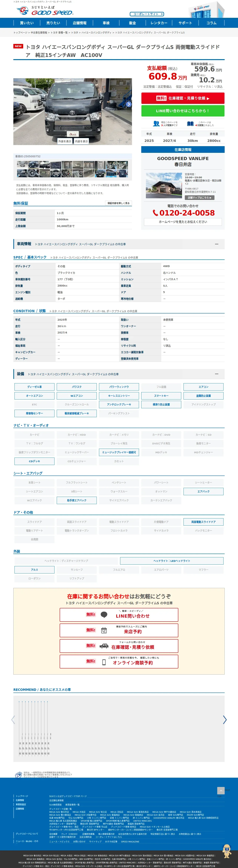Open the 鈑金 menu
238x868 pixels.
point(133,23)
